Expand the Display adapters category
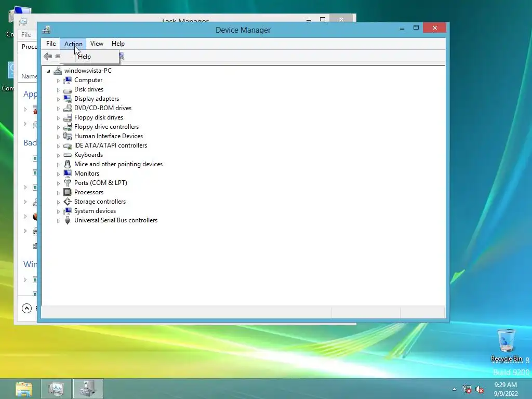This screenshot has height=399, width=532. coord(58,99)
